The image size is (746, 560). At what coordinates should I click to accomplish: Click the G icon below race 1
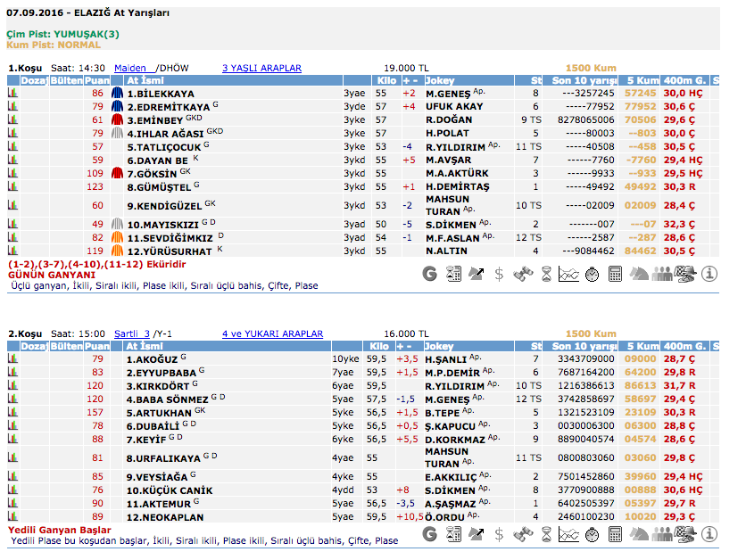tap(430, 274)
